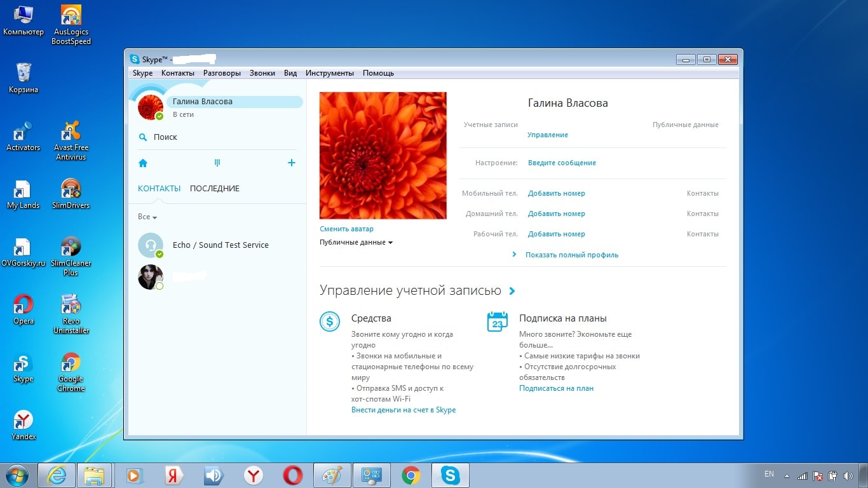Click the Windows Start button

click(x=17, y=475)
